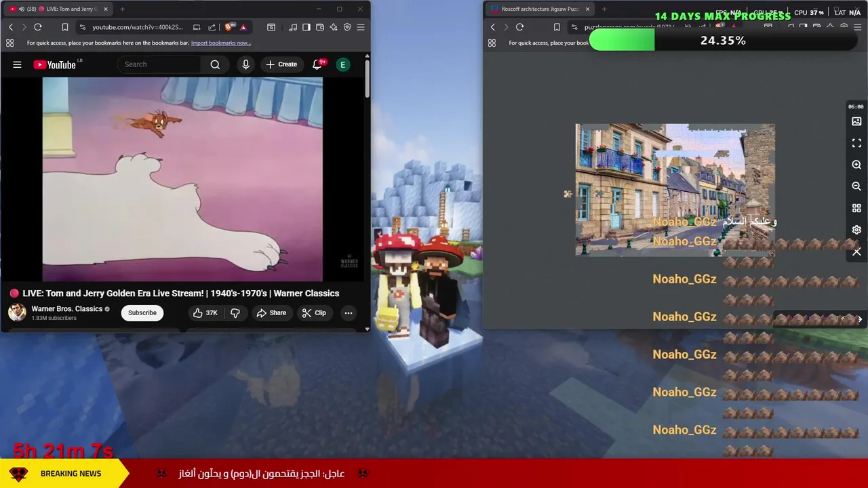
Task: Open Warner Bros. Classics channel name
Action: point(66,308)
